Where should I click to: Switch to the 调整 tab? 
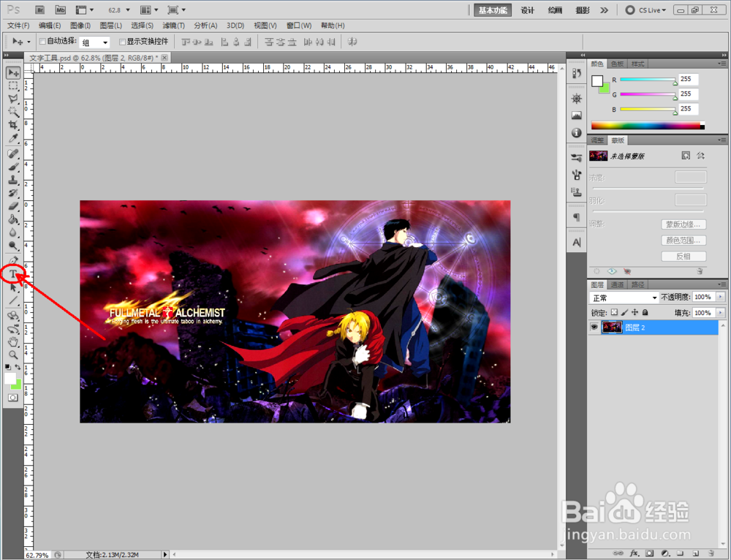point(598,140)
